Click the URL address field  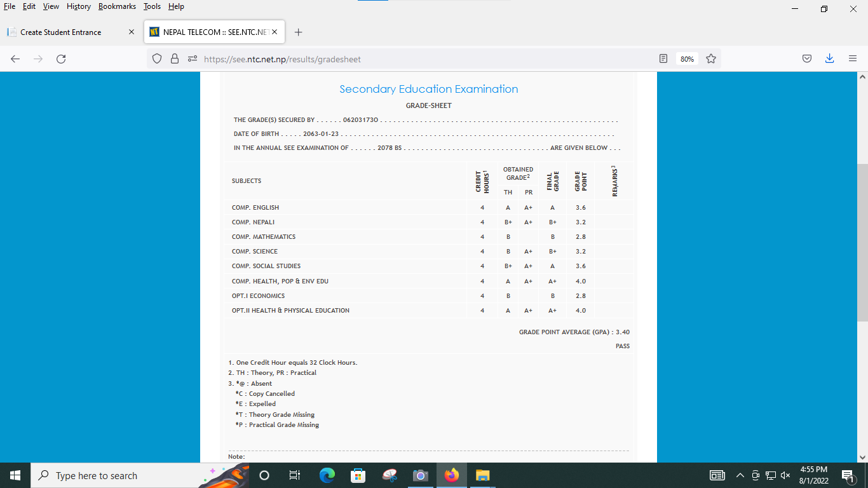[419, 59]
